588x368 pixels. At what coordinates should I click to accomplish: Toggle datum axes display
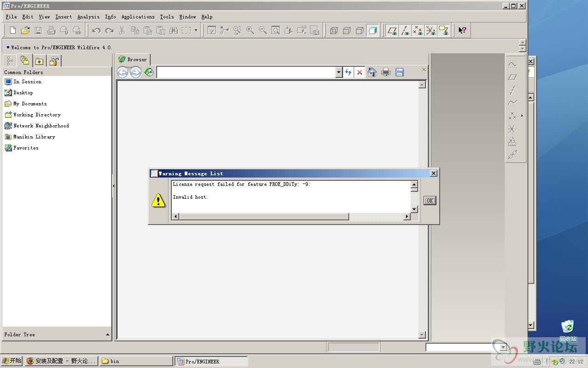405,30
